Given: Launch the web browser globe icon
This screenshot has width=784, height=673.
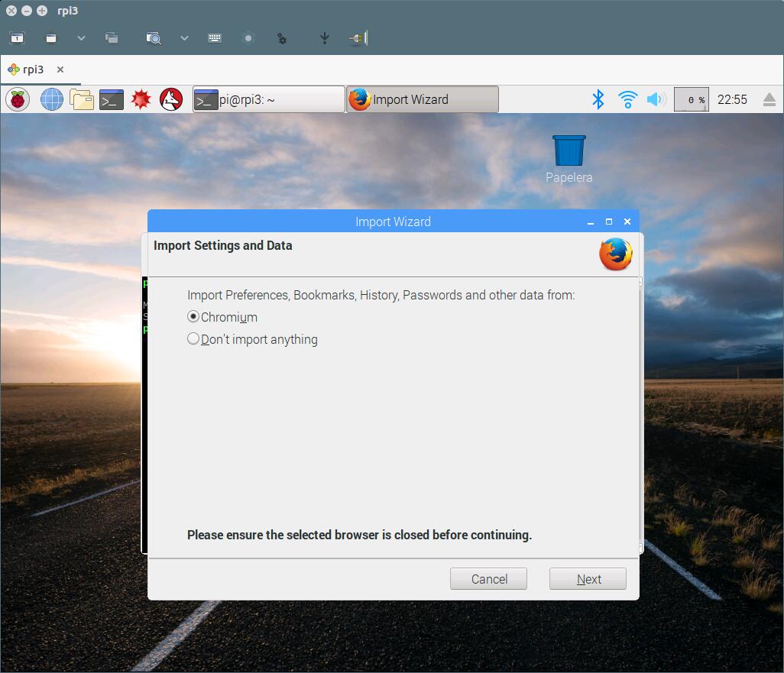Looking at the screenshot, I should [52, 99].
